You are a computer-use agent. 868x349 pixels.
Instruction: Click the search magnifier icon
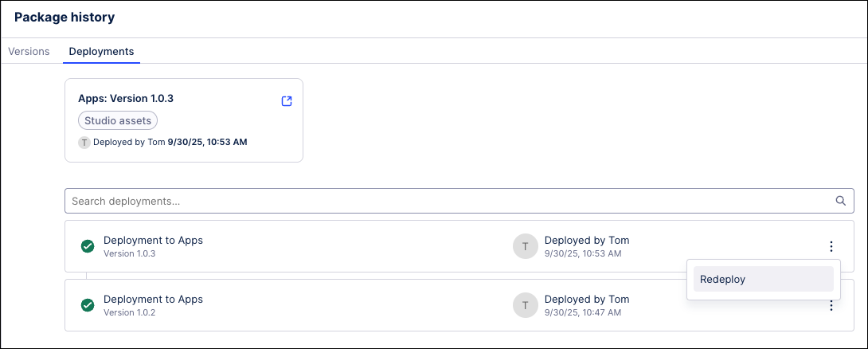point(840,201)
